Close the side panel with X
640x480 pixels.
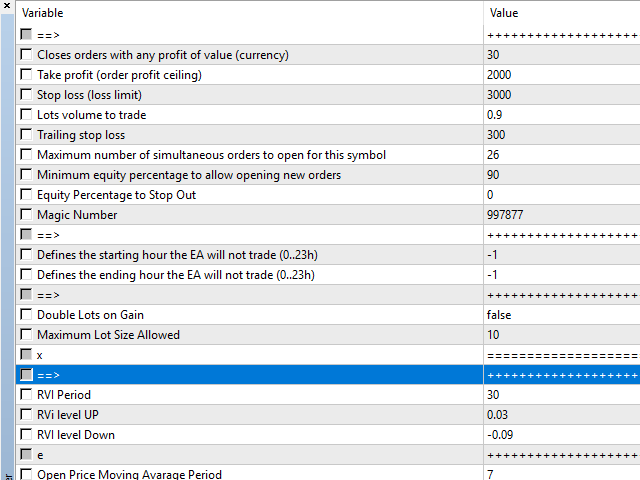point(7,5)
